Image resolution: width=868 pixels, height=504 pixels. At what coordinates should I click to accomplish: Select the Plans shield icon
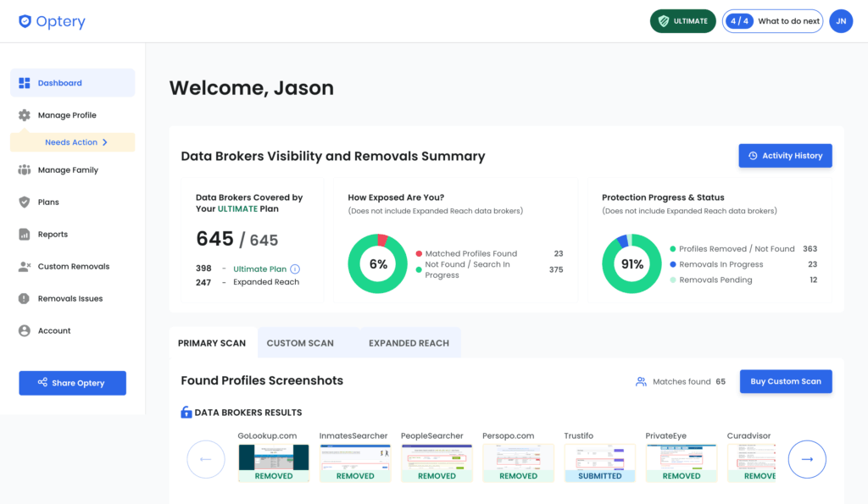tap(25, 202)
